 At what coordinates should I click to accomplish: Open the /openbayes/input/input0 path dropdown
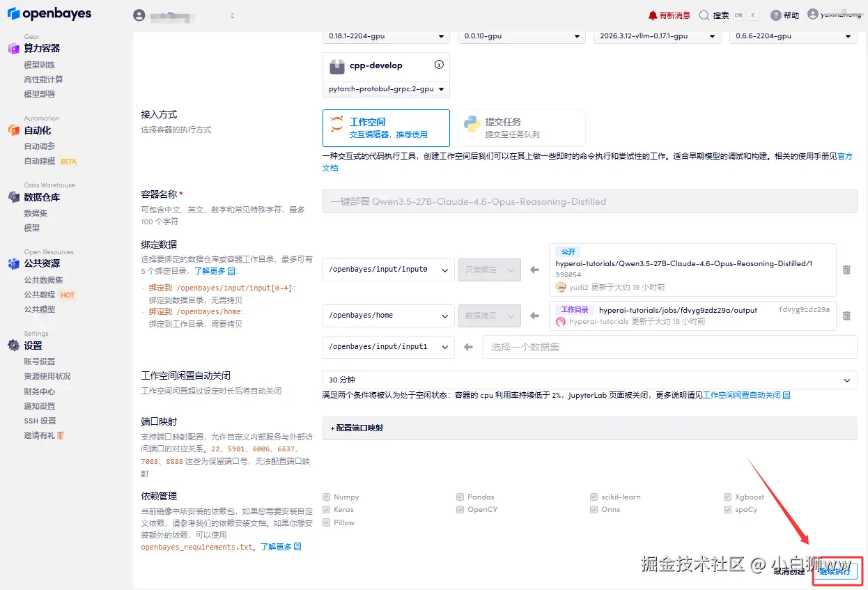(388, 270)
